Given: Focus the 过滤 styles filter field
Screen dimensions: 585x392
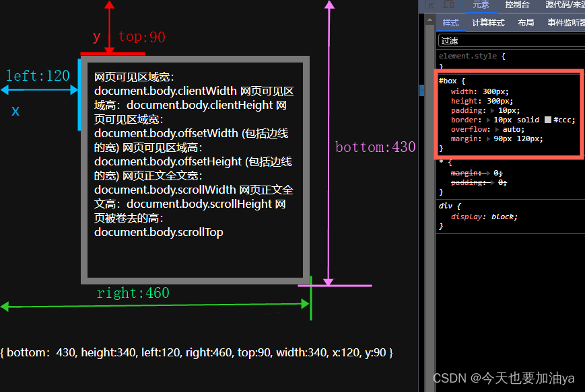Looking at the screenshot, I should 512,40.
